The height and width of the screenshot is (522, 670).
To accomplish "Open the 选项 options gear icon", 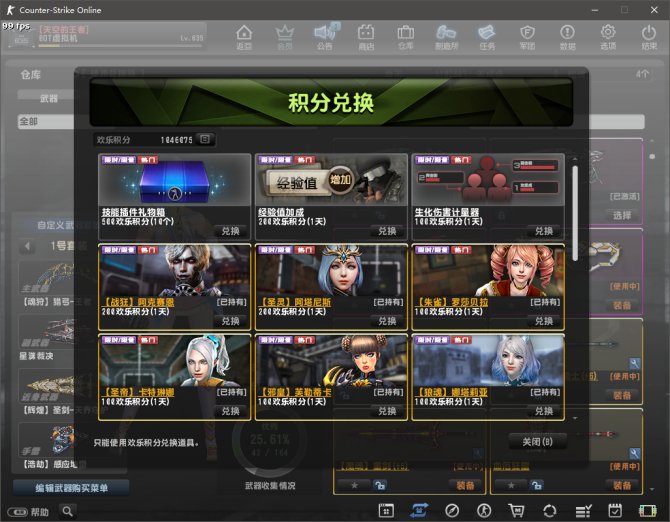I will tap(608, 37).
